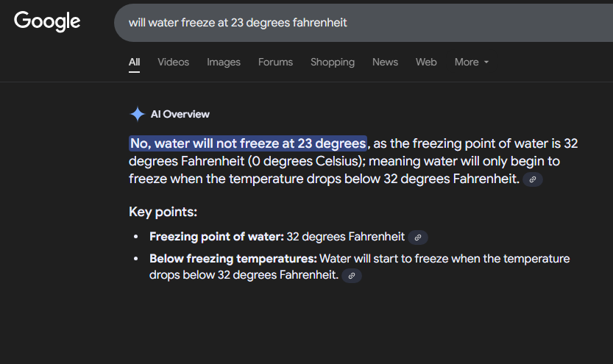
Task: Click the AI Overview label
Action: tap(180, 114)
